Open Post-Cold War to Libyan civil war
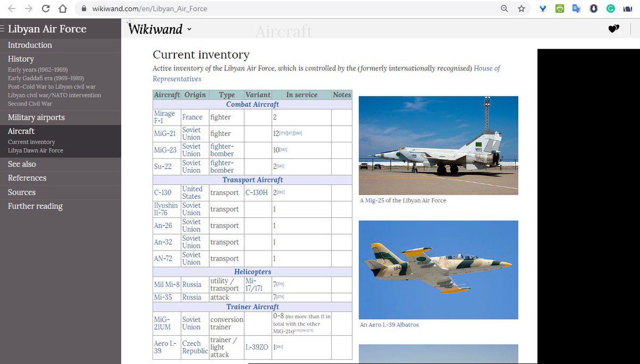 [x=52, y=87]
